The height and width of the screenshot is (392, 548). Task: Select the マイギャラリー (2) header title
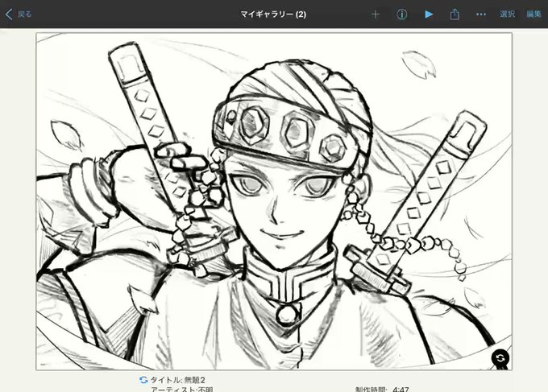pos(273,14)
